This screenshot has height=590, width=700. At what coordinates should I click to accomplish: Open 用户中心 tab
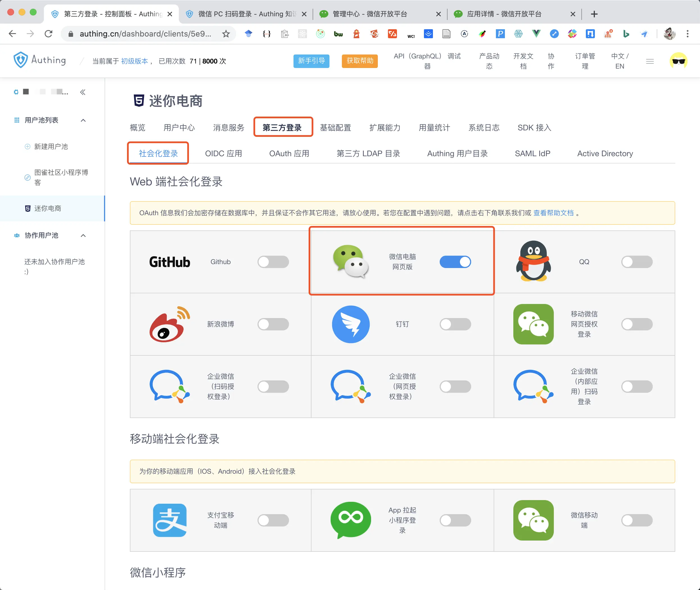click(179, 128)
